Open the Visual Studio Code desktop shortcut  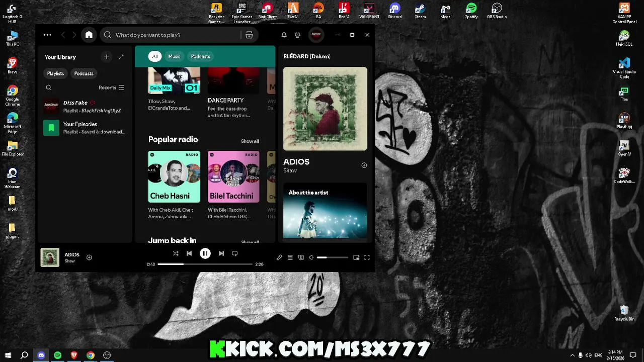[624, 68]
